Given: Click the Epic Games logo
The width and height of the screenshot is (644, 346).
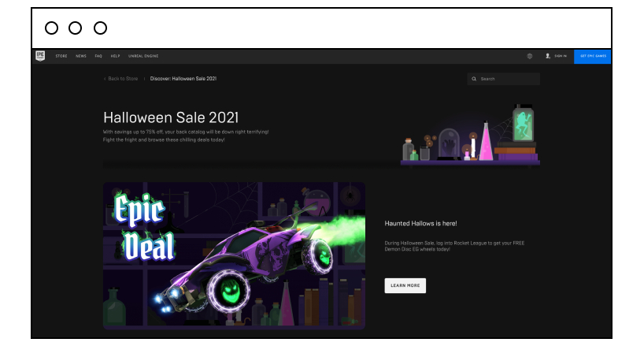Looking at the screenshot, I should coord(40,56).
